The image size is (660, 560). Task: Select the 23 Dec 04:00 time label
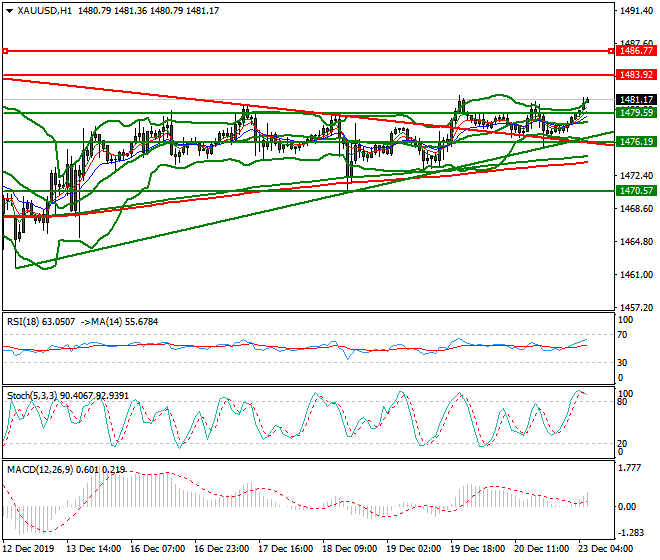tap(606, 549)
